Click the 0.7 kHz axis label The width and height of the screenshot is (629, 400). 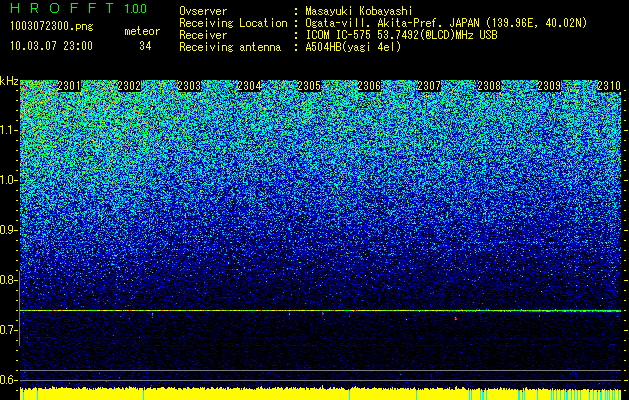(x=9, y=330)
